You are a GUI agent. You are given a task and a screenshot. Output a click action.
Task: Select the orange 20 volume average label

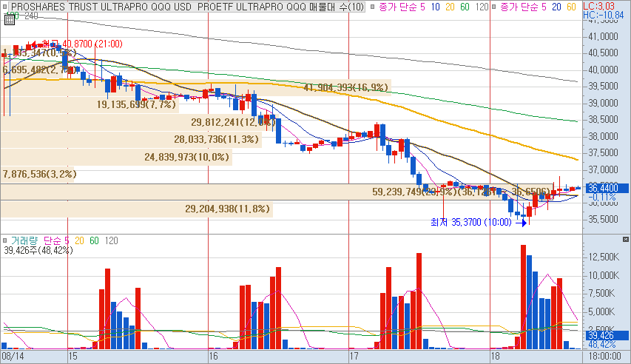click(x=79, y=240)
